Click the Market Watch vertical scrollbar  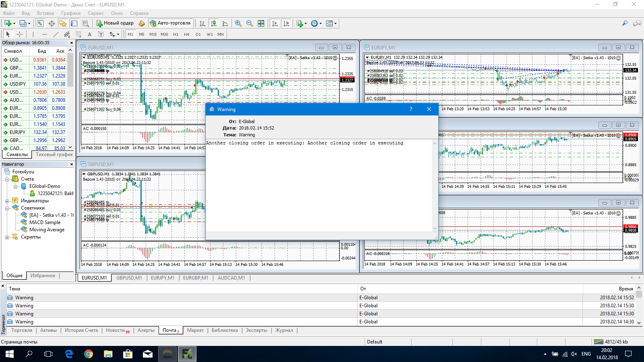coord(70,99)
